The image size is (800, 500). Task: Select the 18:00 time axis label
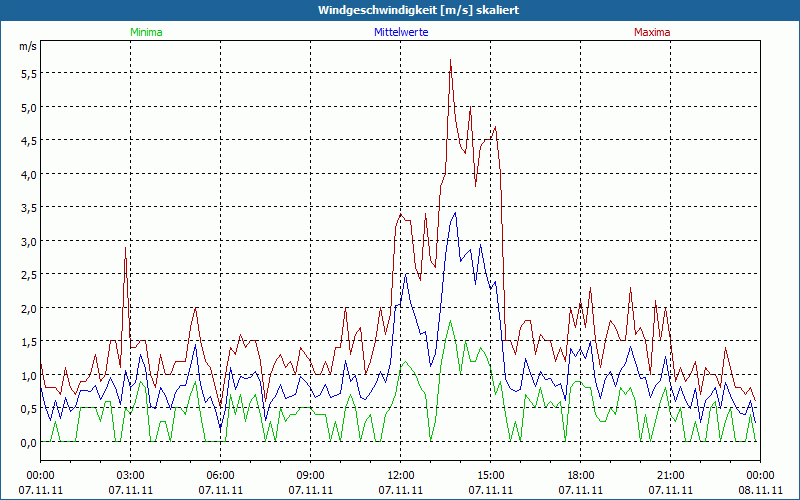pyautogui.click(x=580, y=475)
